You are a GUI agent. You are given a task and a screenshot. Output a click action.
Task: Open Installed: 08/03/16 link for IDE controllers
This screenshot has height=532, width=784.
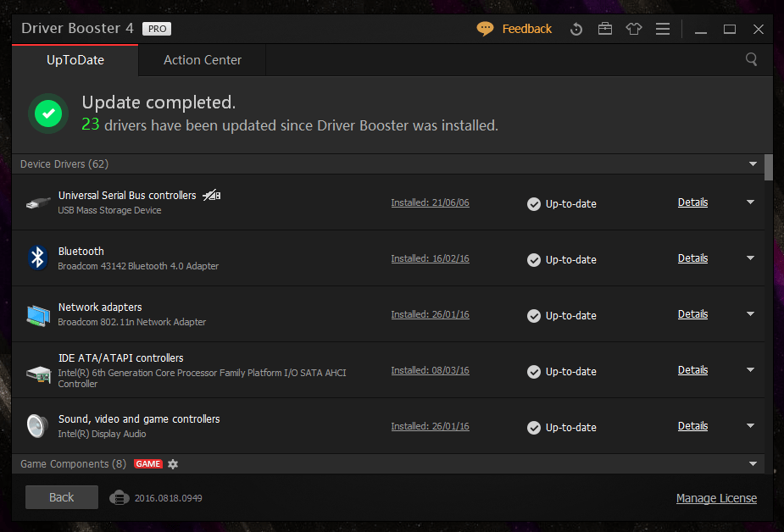tap(430, 371)
